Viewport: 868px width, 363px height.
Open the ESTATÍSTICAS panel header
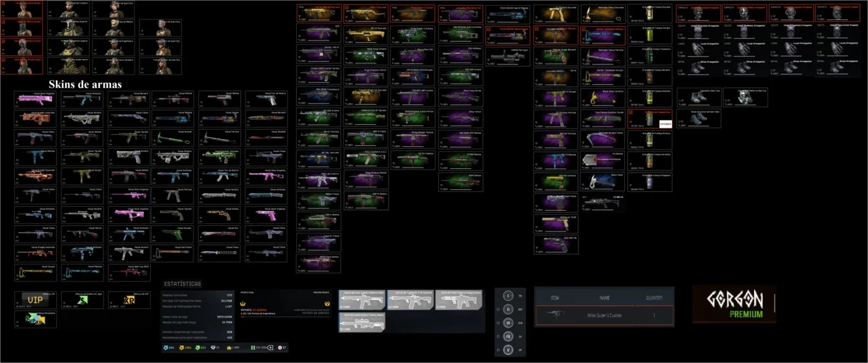[182, 284]
